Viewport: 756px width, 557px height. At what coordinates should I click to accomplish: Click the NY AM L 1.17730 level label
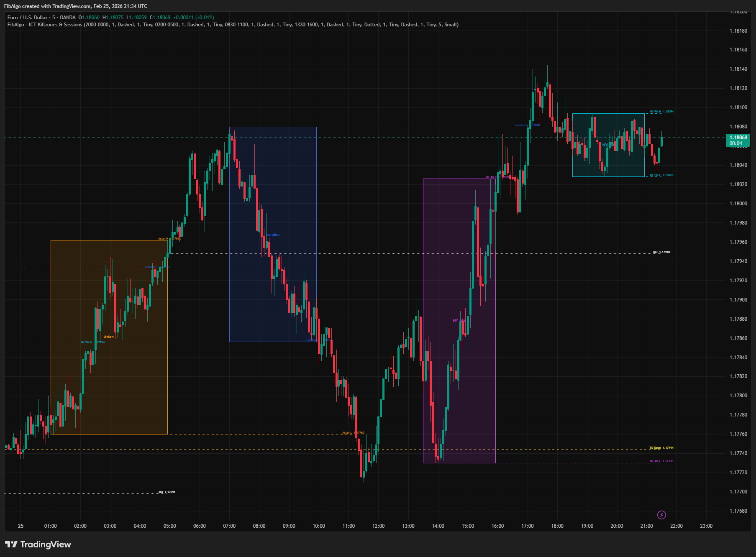[x=661, y=461]
